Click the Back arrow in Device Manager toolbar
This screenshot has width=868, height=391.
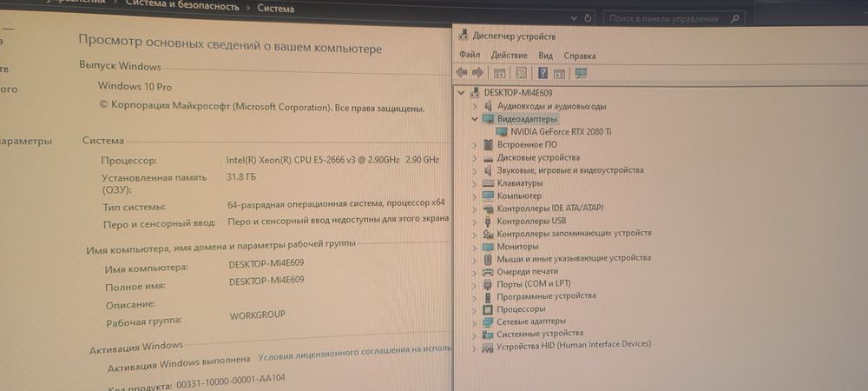(461, 73)
